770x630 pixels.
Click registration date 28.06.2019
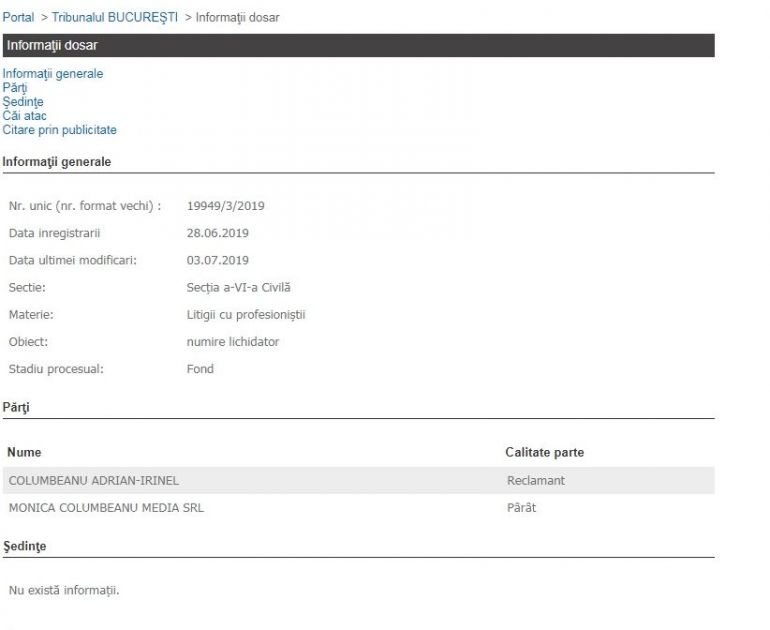pos(218,233)
